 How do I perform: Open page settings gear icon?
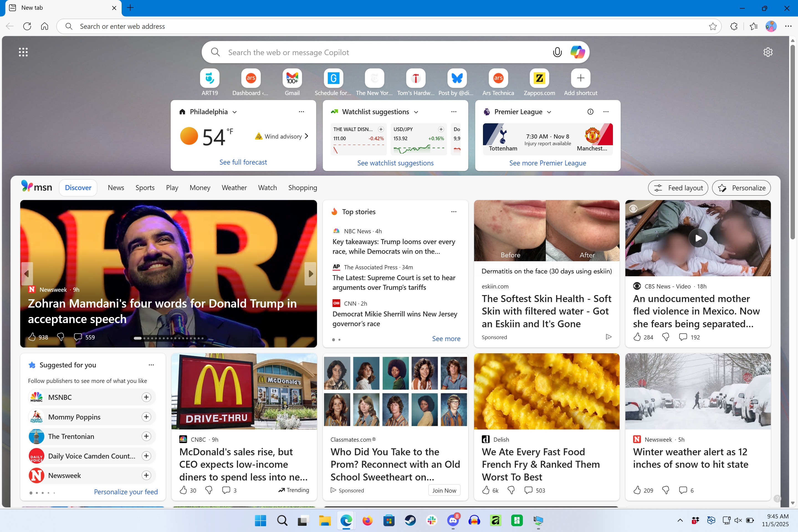pyautogui.click(x=768, y=52)
